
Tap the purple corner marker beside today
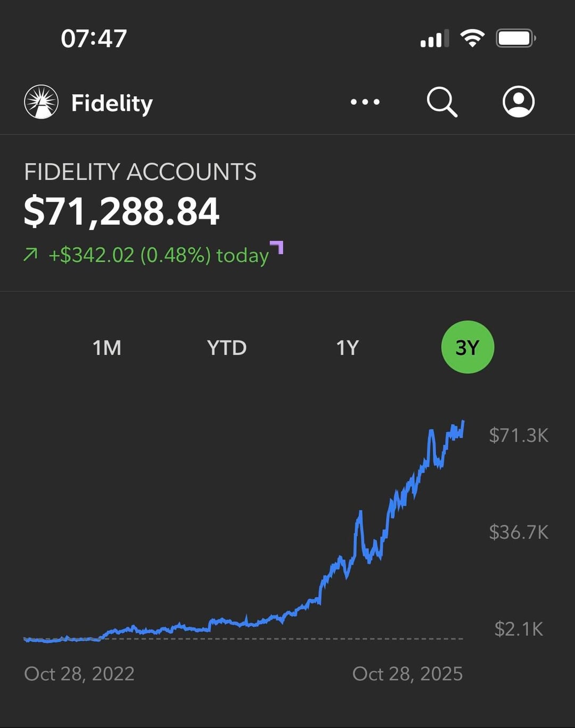click(x=277, y=247)
